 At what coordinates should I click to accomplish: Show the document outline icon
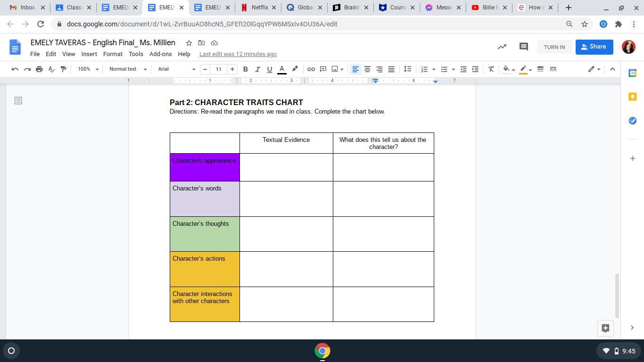pyautogui.click(x=18, y=100)
